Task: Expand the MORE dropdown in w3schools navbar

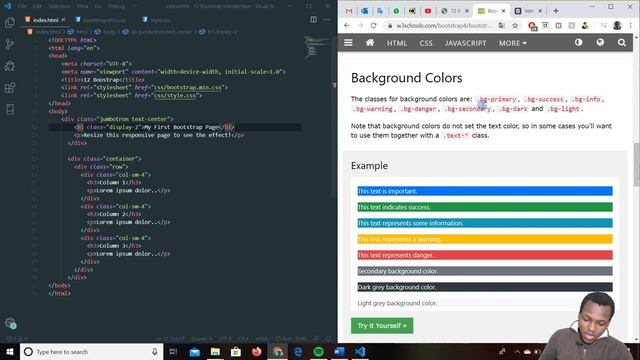Action: coord(513,43)
